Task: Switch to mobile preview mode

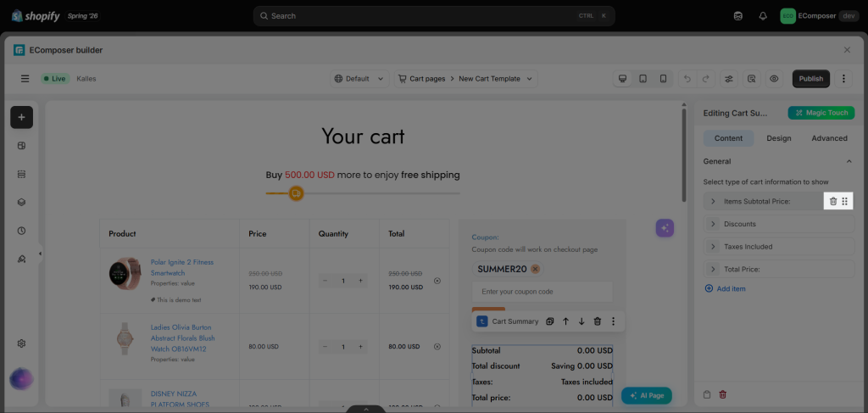Action: (663, 79)
